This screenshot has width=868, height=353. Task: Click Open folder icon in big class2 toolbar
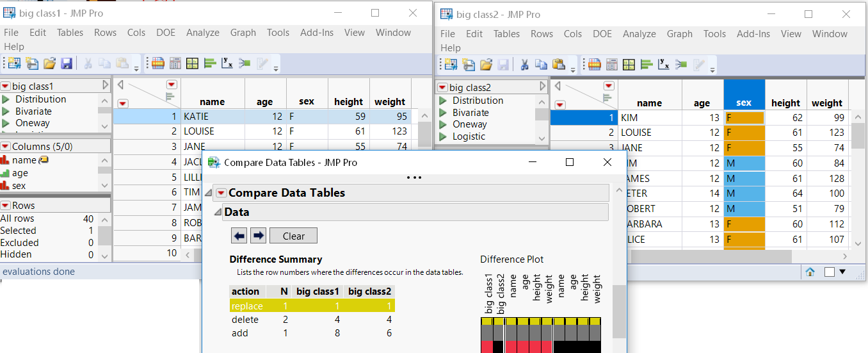pos(486,65)
